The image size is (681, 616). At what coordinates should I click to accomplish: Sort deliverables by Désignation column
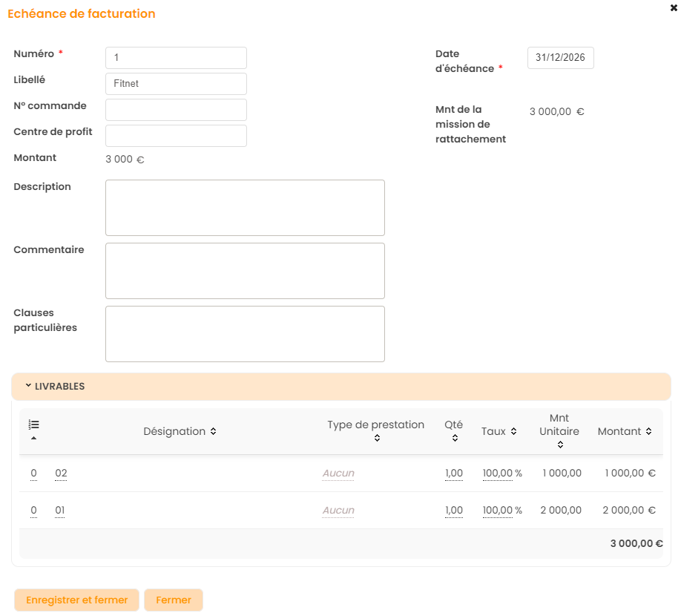pos(180,431)
